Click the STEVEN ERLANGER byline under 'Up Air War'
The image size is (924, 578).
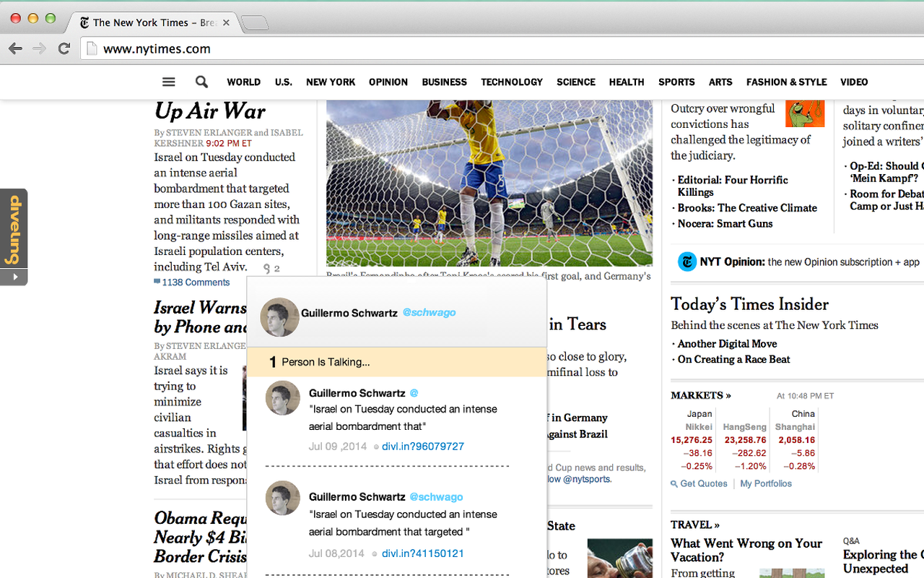click(209, 133)
